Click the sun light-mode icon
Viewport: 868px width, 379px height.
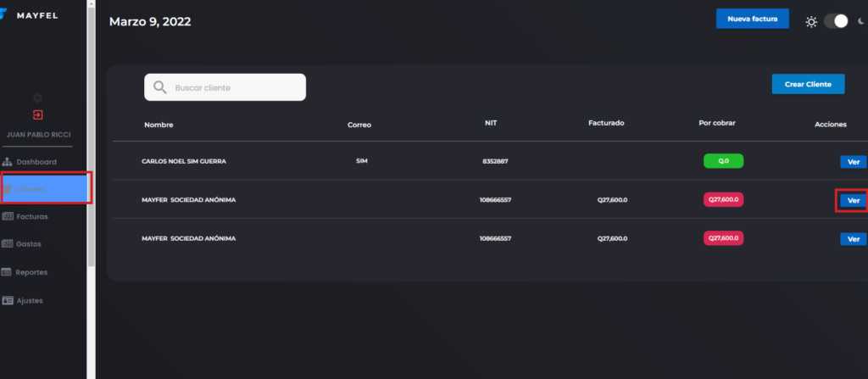point(811,21)
